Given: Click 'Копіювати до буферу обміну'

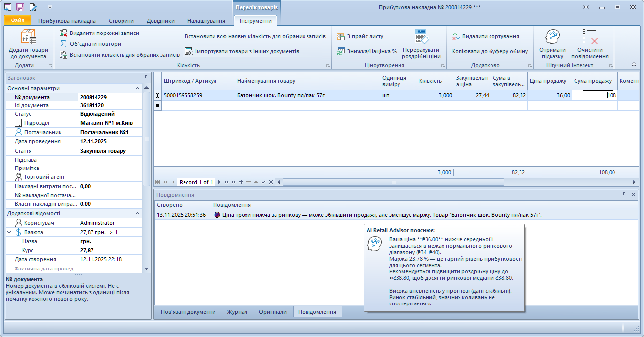Looking at the screenshot, I should pos(490,51).
